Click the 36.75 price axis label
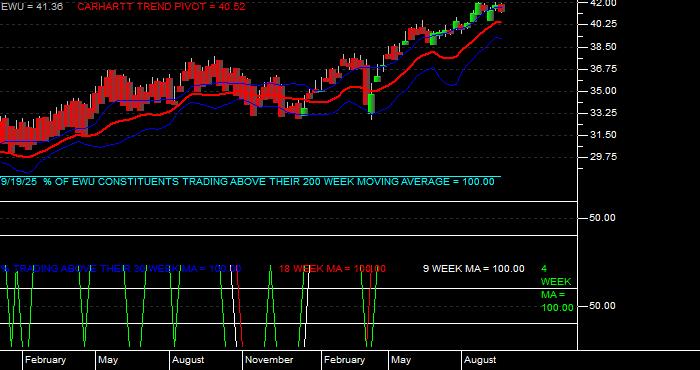The image size is (700, 370). [x=604, y=69]
